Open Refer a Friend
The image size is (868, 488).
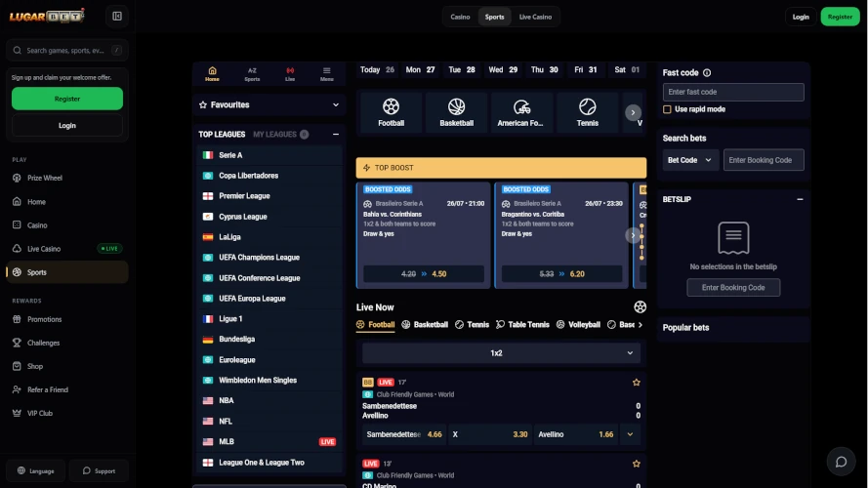click(x=67, y=390)
